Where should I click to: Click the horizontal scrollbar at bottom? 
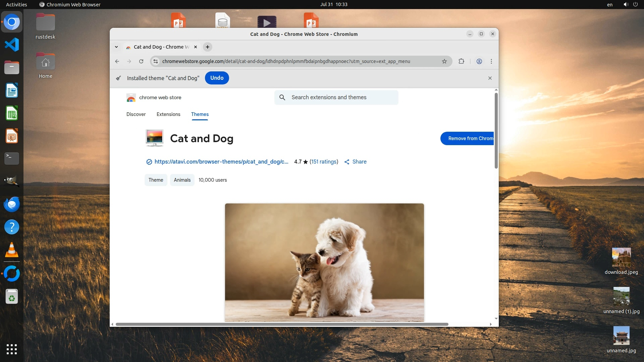(282, 324)
